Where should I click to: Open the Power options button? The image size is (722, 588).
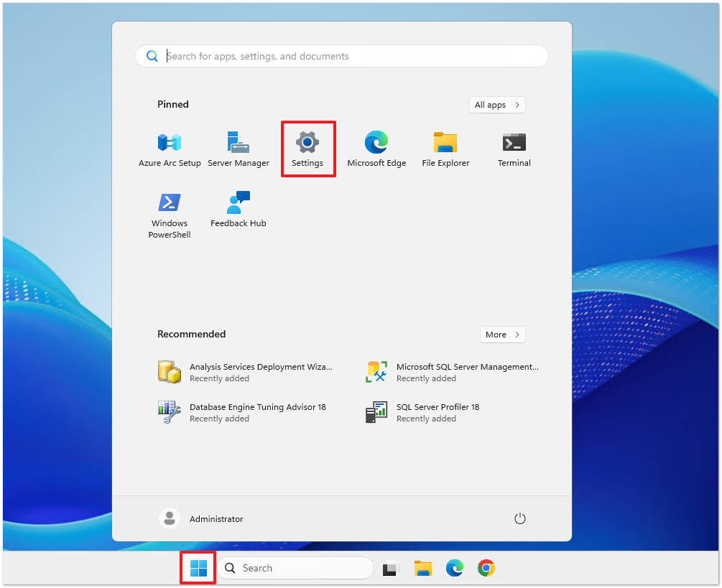tap(520, 518)
